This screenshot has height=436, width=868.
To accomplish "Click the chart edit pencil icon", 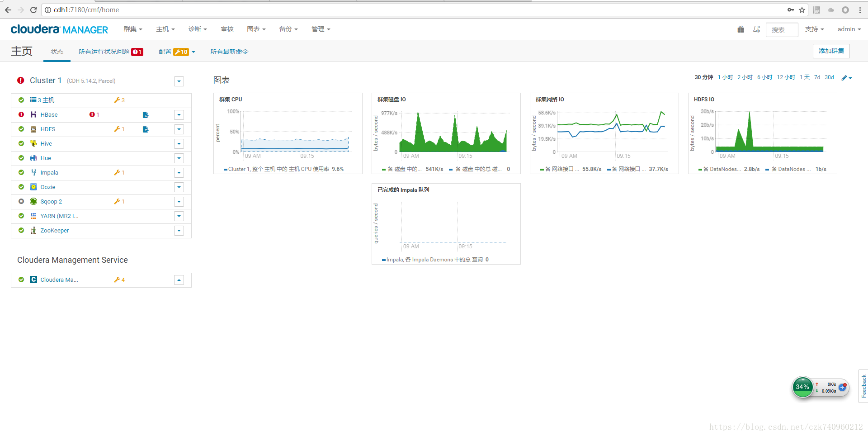I will click(846, 78).
